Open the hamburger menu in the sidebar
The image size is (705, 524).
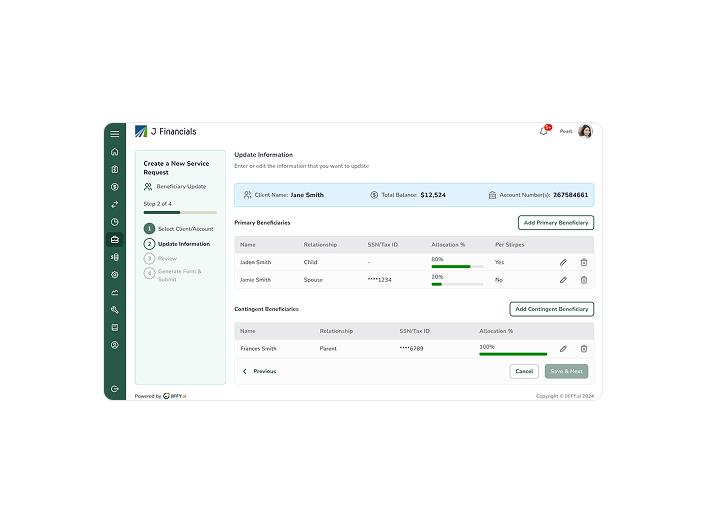tap(115, 133)
